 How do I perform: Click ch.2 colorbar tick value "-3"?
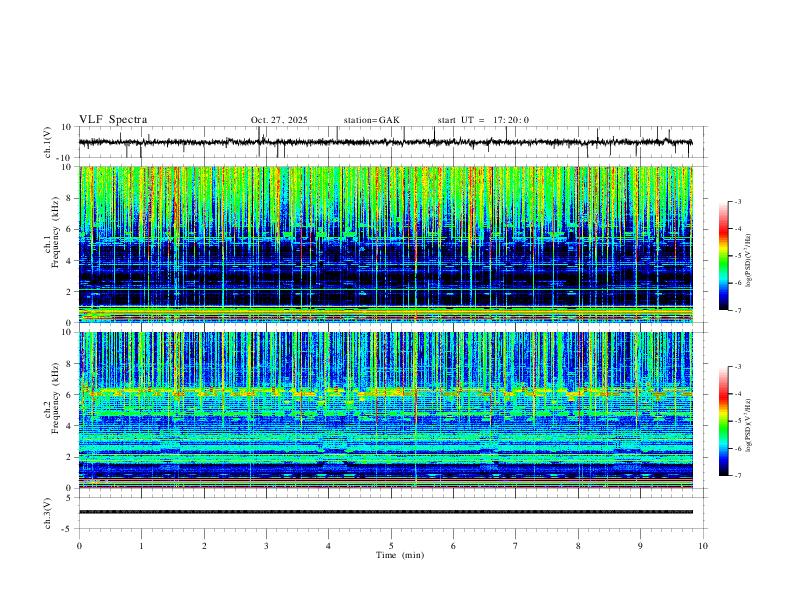click(x=738, y=367)
